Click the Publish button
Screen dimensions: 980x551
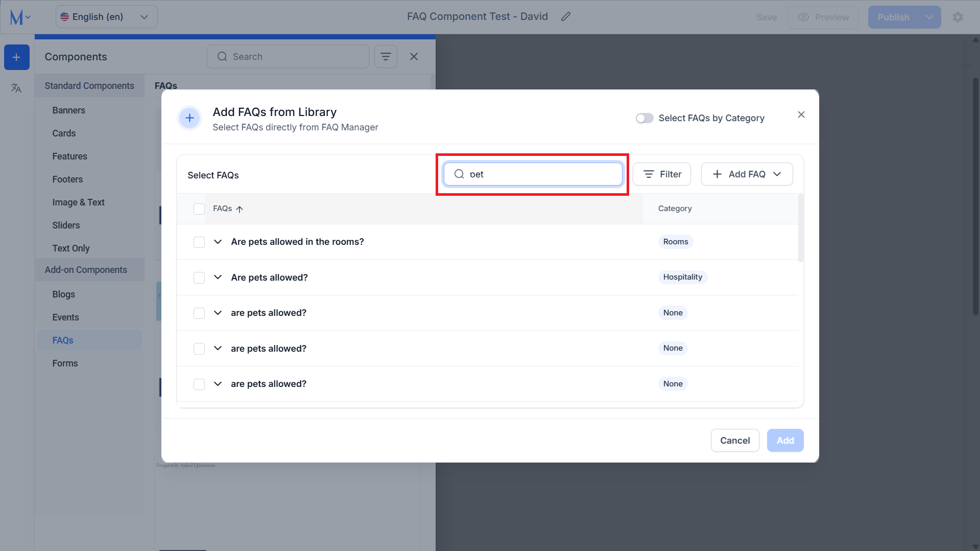pos(893,17)
